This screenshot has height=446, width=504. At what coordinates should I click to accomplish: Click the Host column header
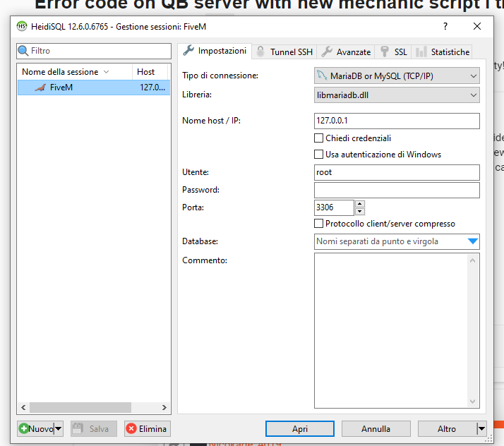pyautogui.click(x=150, y=72)
